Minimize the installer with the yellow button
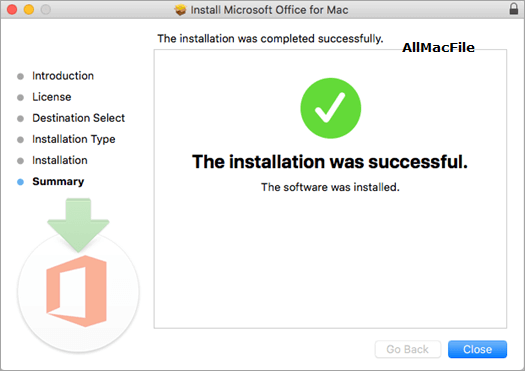 tap(29, 10)
